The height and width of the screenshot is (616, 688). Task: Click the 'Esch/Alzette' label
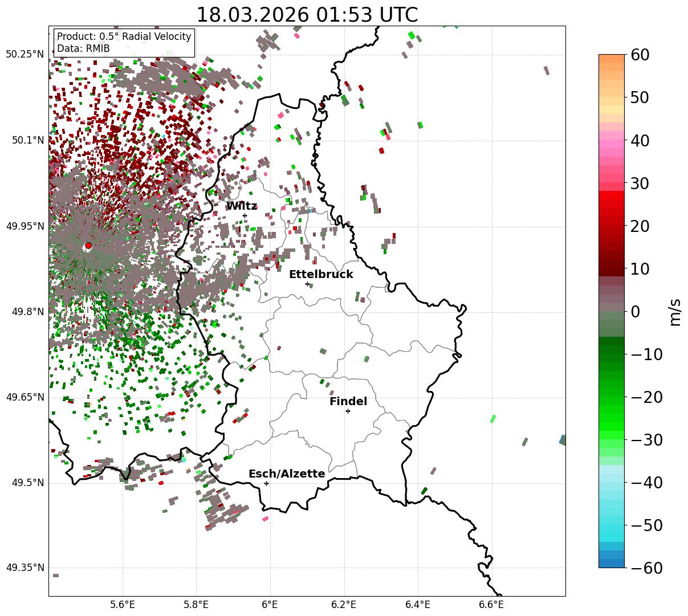tap(287, 474)
